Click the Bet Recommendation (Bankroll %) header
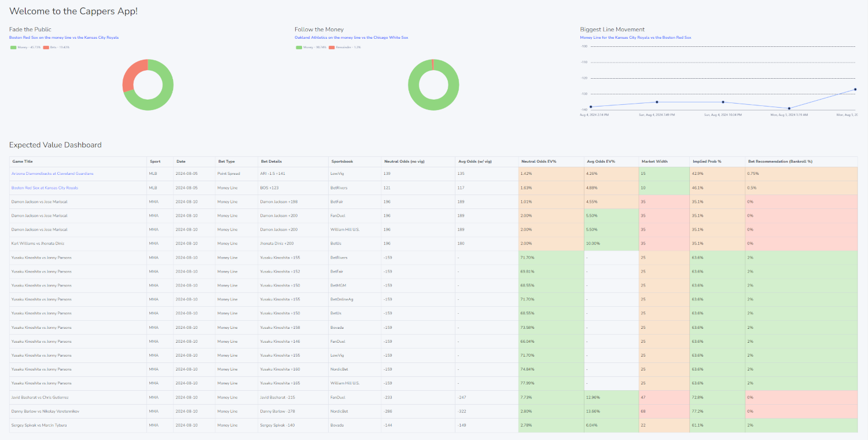Viewport: 868px width, 440px height. (801, 162)
